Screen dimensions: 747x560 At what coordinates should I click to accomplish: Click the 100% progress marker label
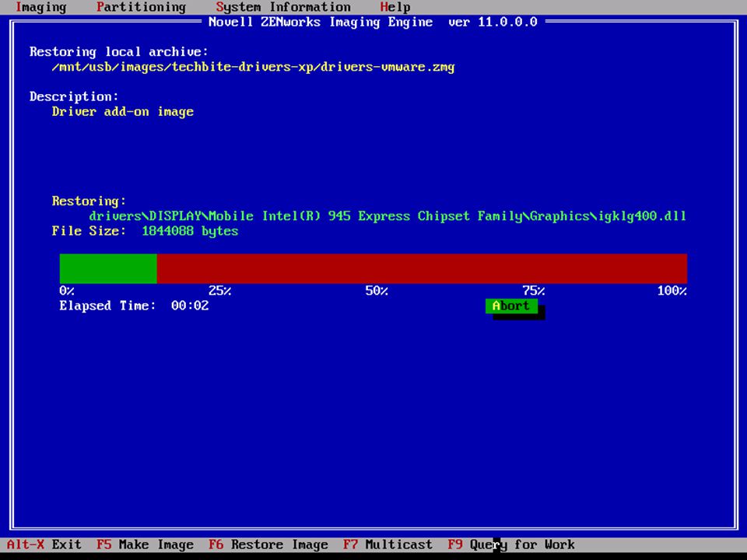[672, 290]
